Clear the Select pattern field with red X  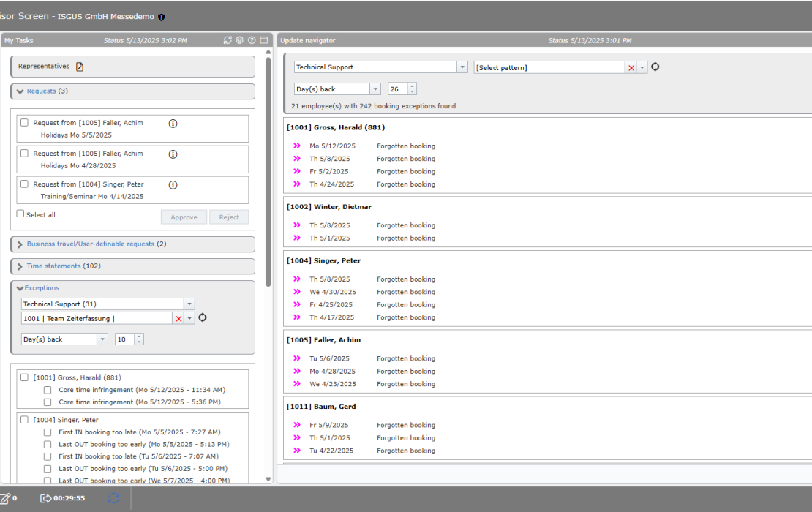pos(631,68)
